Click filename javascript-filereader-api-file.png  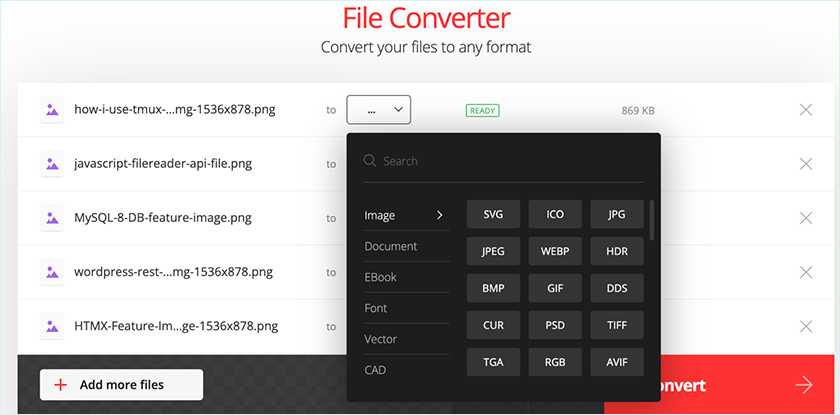[x=163, y=164]
